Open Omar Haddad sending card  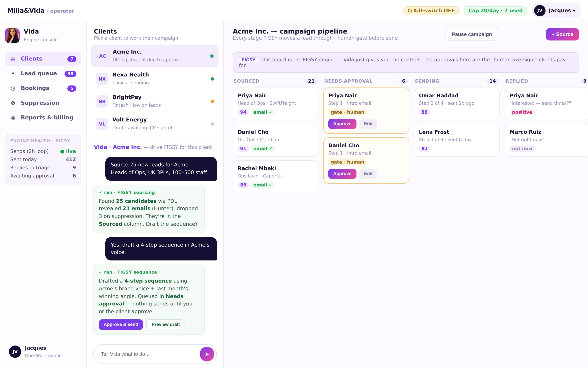click(x=457, y=104)
